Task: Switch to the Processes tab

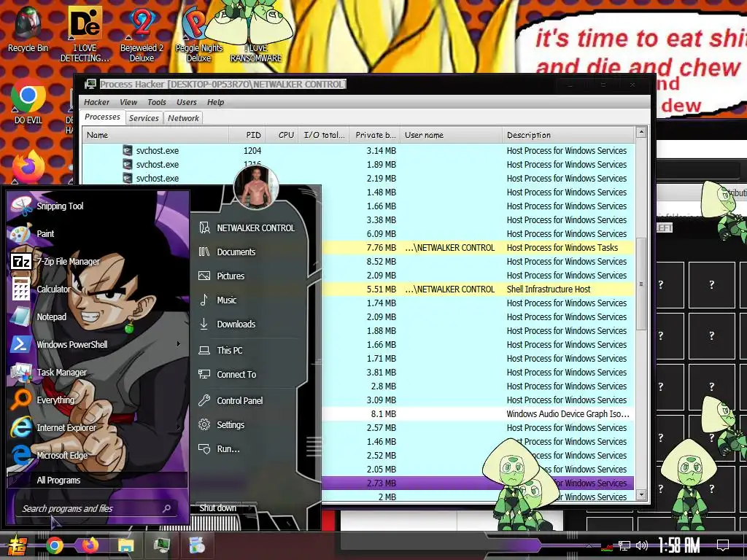Action: (102, 117)
